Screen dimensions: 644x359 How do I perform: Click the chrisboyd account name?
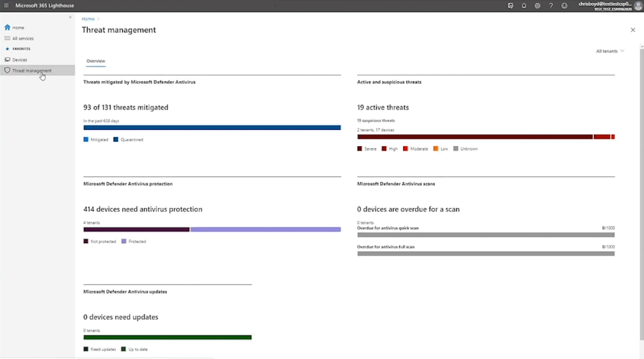(x=605, y=4)
